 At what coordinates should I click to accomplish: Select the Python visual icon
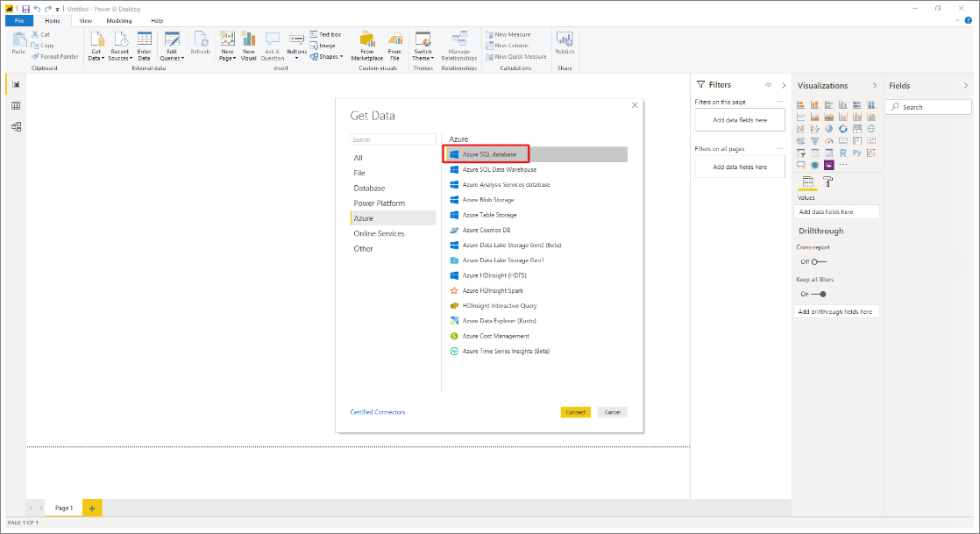click(857, 152)
